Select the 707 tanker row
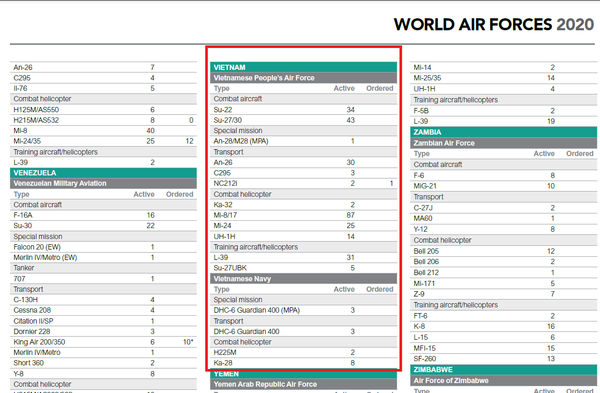Image resolution: width=600 pixels, height=393 pixels. pyautogui.click(x=103, y=279)
